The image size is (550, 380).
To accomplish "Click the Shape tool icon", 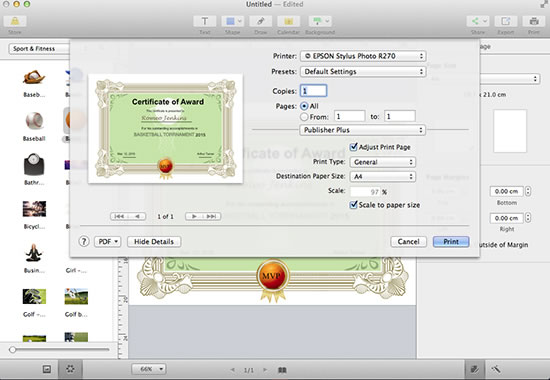I will tap(230, 21).
